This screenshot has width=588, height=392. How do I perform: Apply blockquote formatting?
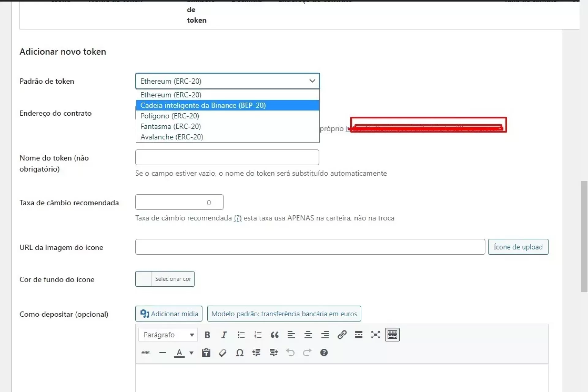[x=274, y=335]
